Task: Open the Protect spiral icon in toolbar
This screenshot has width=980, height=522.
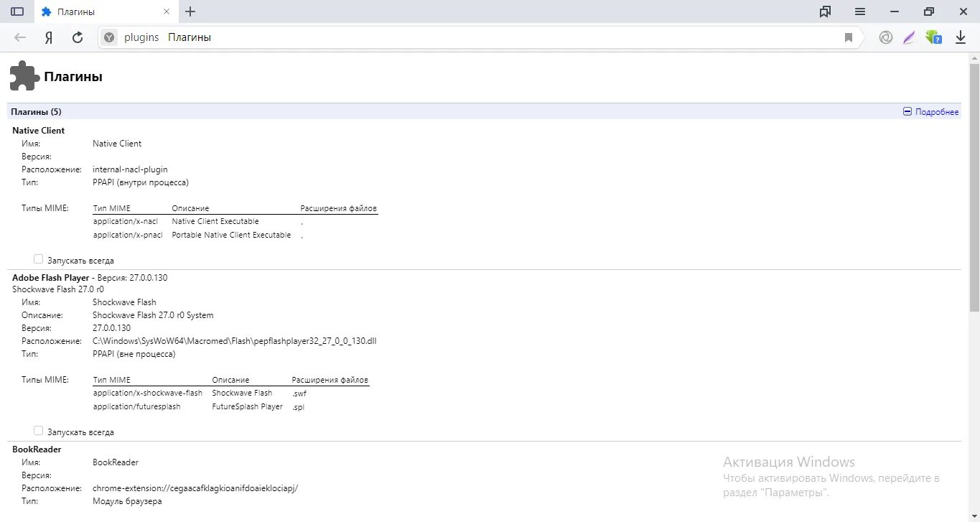Action: [886, 37]
